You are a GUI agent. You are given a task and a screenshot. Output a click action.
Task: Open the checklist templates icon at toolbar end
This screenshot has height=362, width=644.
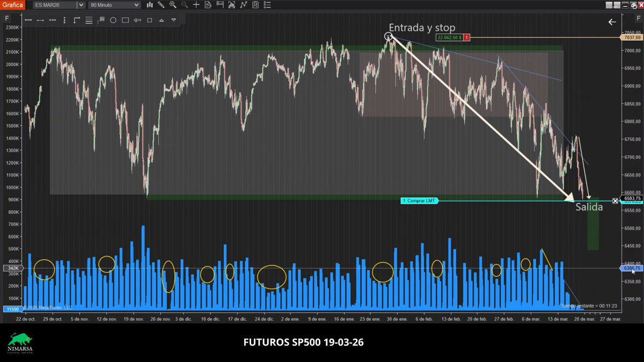click(x=267, y=5)
